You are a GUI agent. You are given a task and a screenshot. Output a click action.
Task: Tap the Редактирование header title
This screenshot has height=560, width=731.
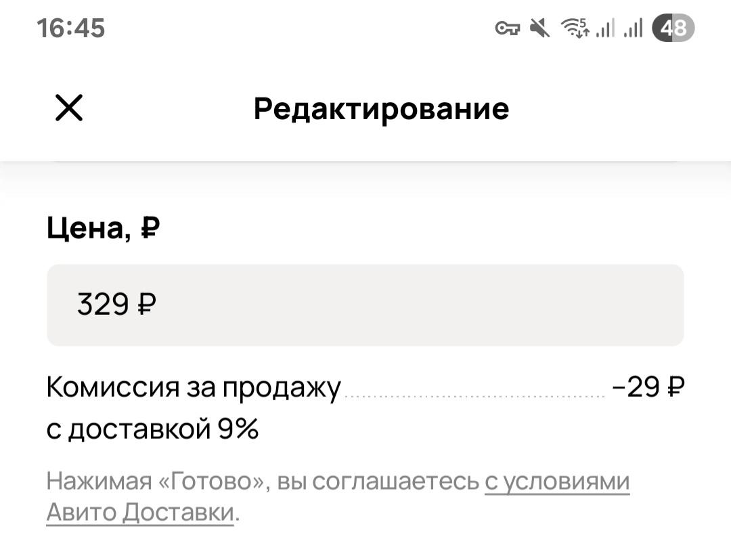pyautogui.click(x=381, y=108)
